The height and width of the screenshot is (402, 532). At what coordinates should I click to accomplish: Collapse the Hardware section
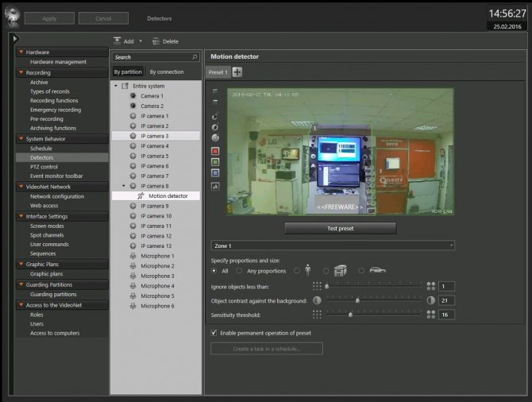[21, 52]
